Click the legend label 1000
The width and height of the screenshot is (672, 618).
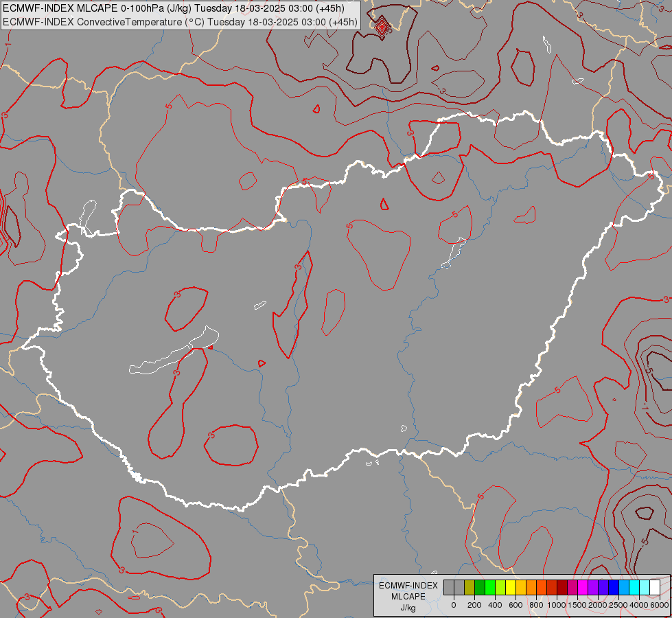[x=556, y=605]
